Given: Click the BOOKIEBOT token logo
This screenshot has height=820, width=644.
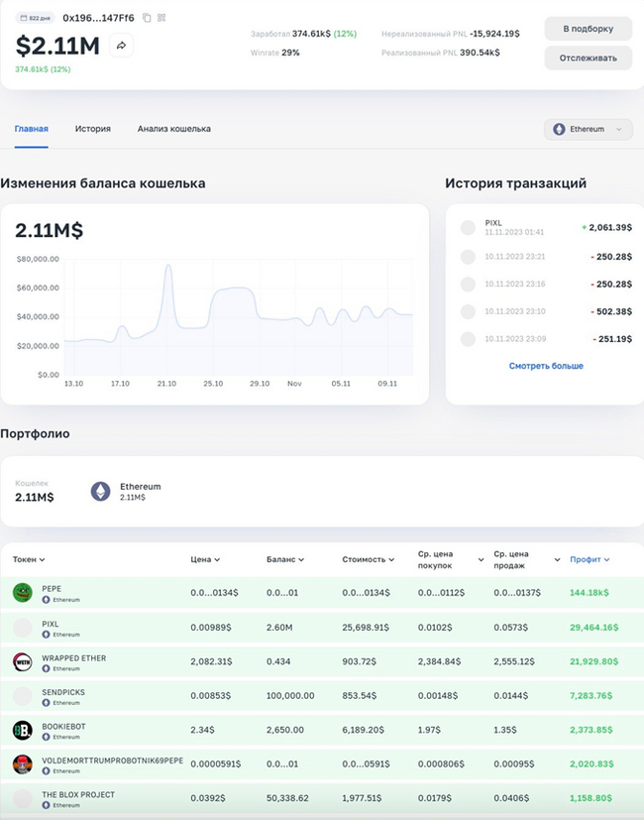Looking at the screenshot, I should tap(22, 731).
